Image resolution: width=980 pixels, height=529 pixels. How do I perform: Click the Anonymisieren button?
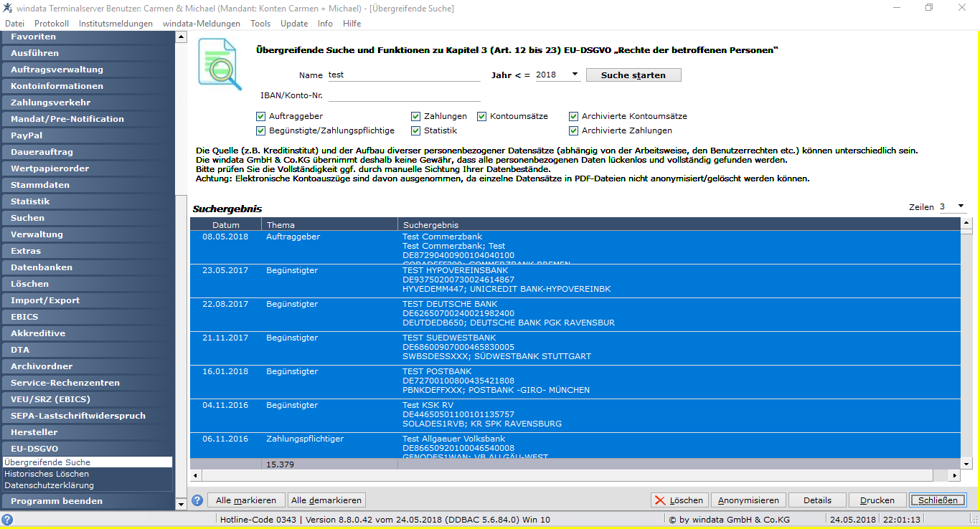(748, 500)
